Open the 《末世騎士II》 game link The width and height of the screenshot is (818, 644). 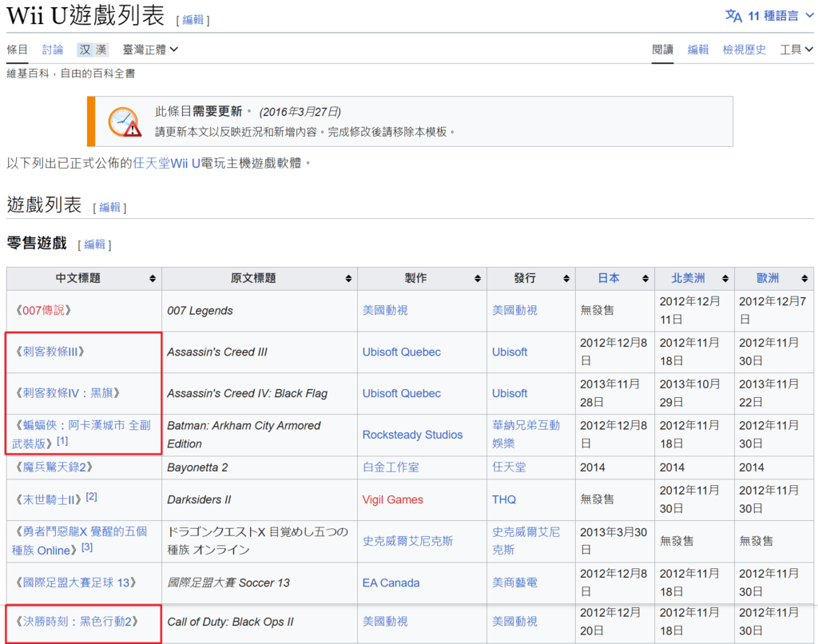[x=49, y=499]
